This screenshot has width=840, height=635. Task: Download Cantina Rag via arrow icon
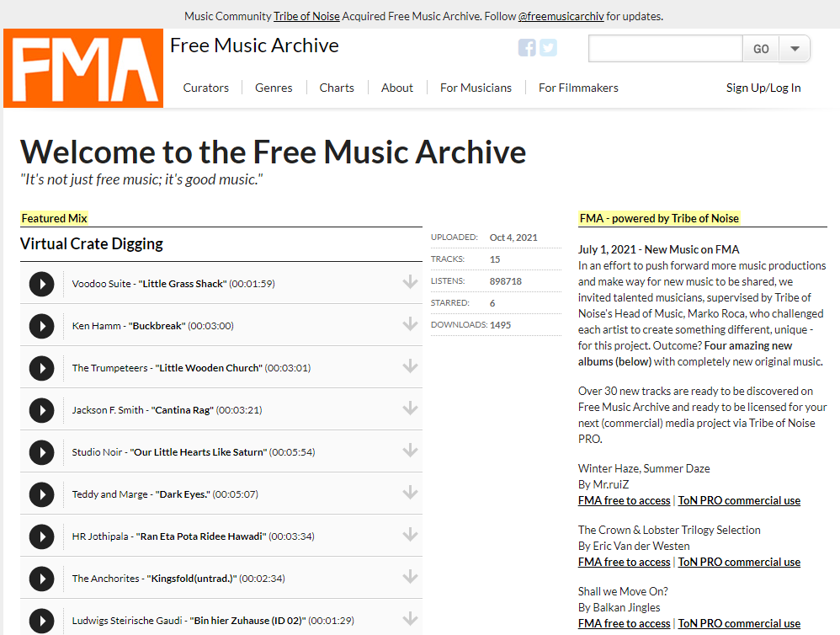[x=411, y=408]
